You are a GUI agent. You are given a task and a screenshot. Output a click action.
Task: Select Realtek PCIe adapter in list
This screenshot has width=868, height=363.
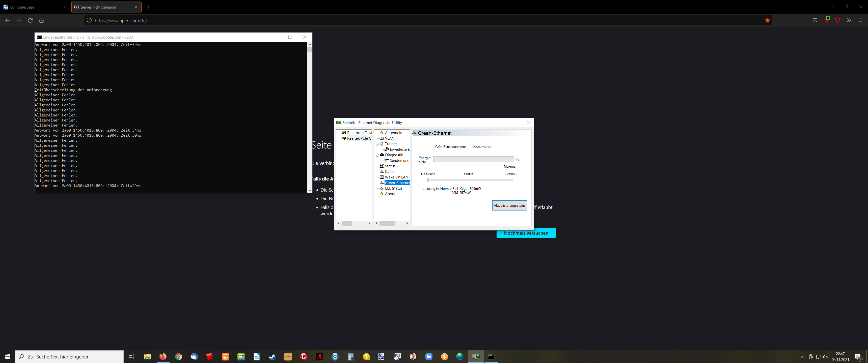tap(359, 138)
